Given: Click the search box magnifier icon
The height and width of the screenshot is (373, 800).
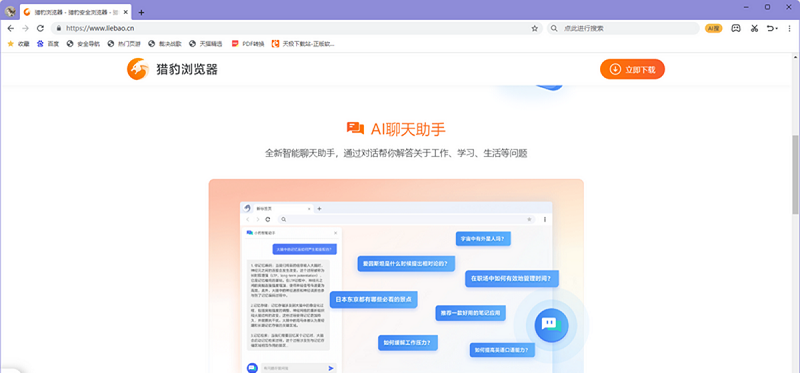Looking at the screenshot, I should click(x=555, y=29).
